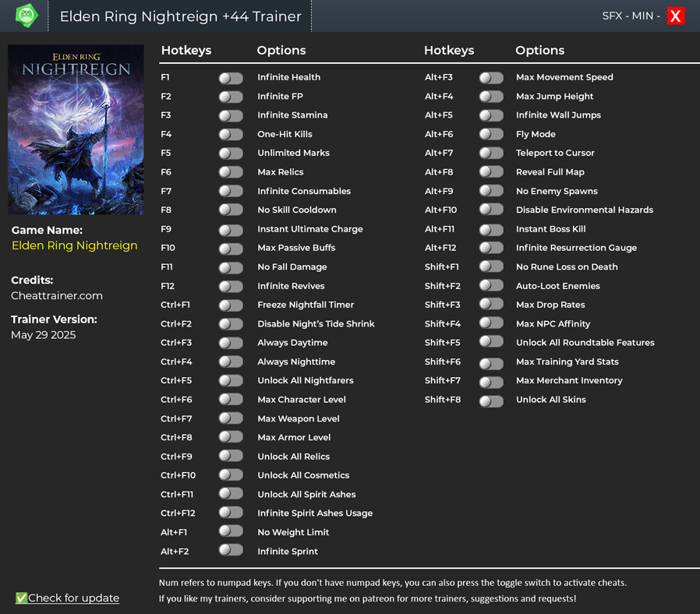
Task: Close the trainer with the red X
Action: coord(676,16)
